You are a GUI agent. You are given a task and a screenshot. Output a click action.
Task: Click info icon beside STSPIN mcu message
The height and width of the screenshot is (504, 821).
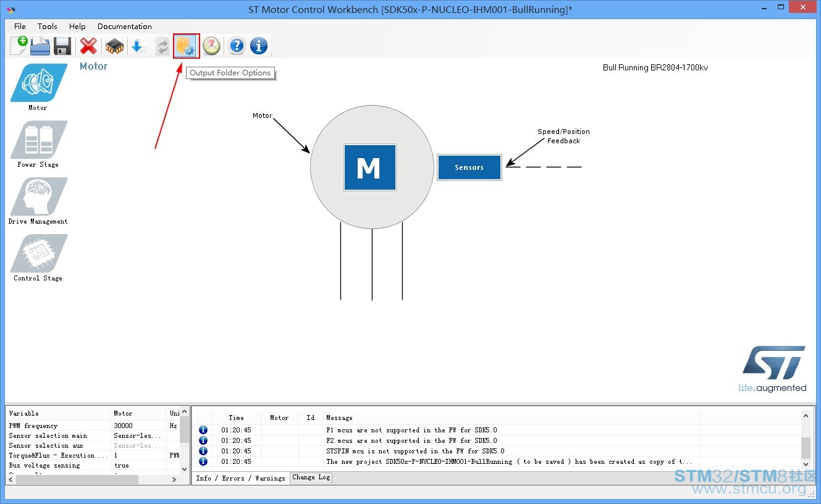(x=203, y=451)
